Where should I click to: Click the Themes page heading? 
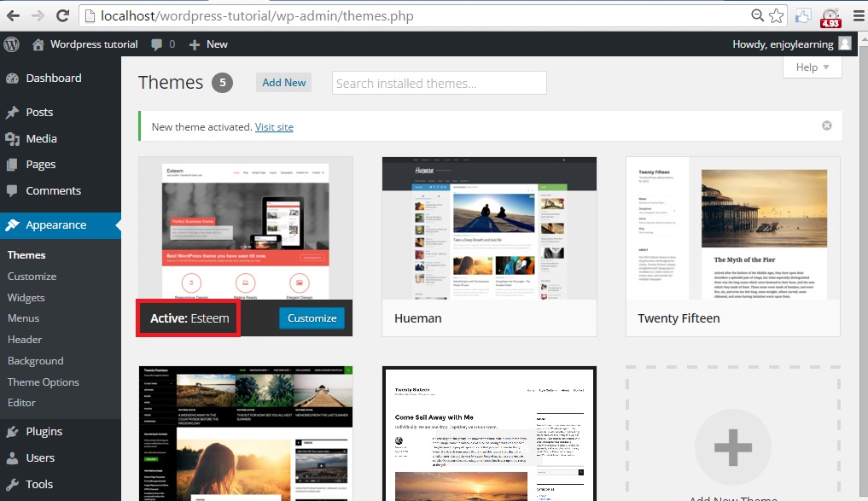coord(171,83)
